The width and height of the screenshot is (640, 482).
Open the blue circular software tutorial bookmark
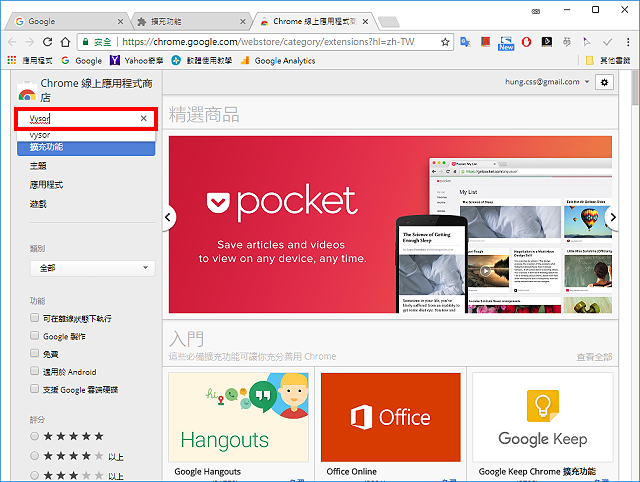(202, 60)
